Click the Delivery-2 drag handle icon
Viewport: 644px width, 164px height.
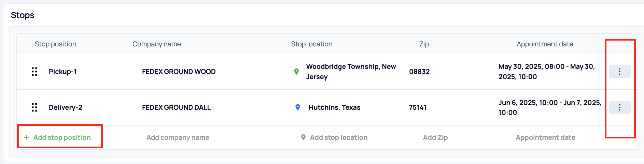pyautogui.click(x=34, y=107)
